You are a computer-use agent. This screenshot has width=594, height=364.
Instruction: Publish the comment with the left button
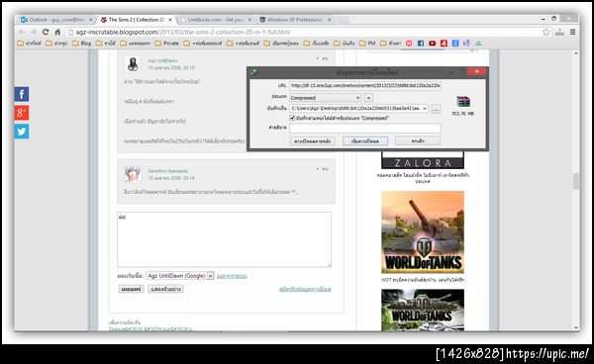click(x=131, y=289)
